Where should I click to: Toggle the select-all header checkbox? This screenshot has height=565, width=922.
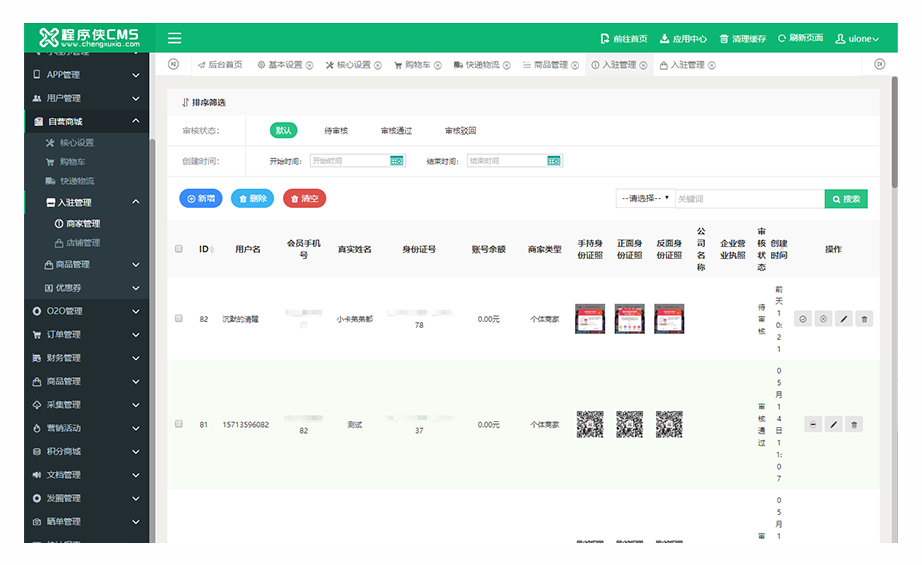(x=179, y=249)
